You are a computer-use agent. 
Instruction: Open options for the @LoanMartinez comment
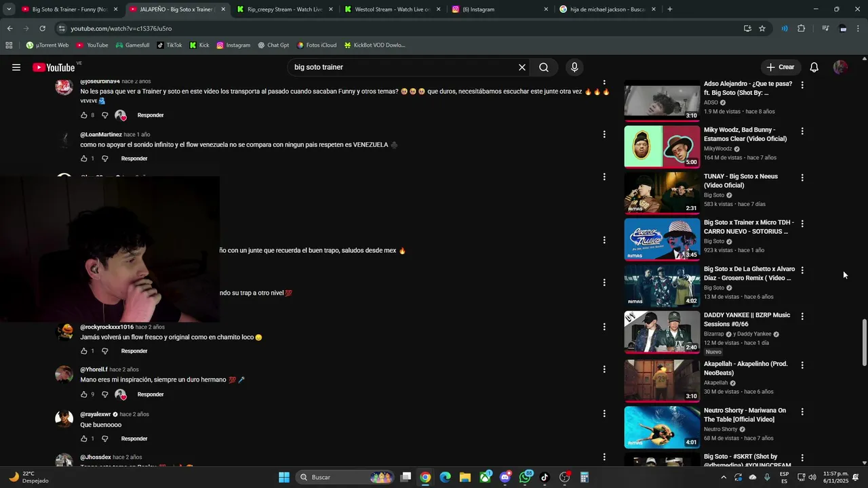tap(604, 134)
